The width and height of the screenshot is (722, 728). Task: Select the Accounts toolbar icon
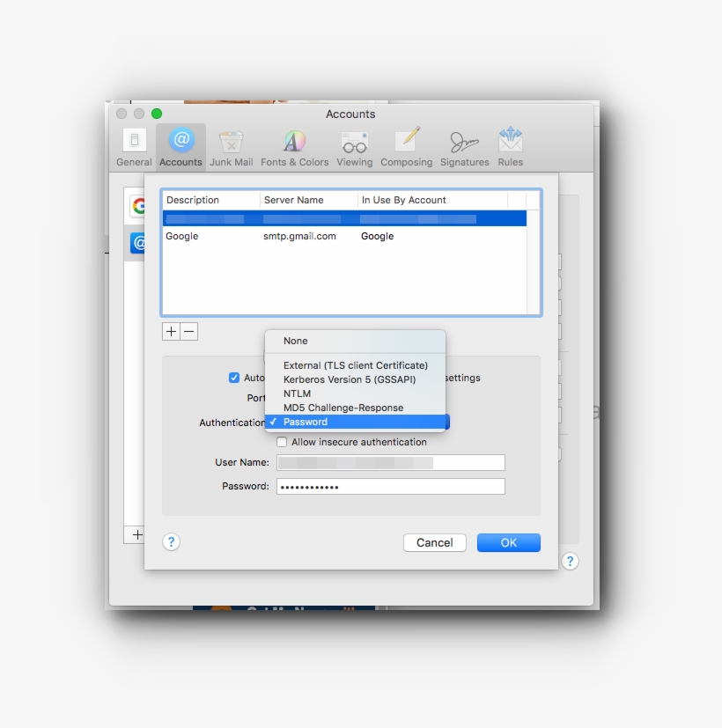coord(180,146)
